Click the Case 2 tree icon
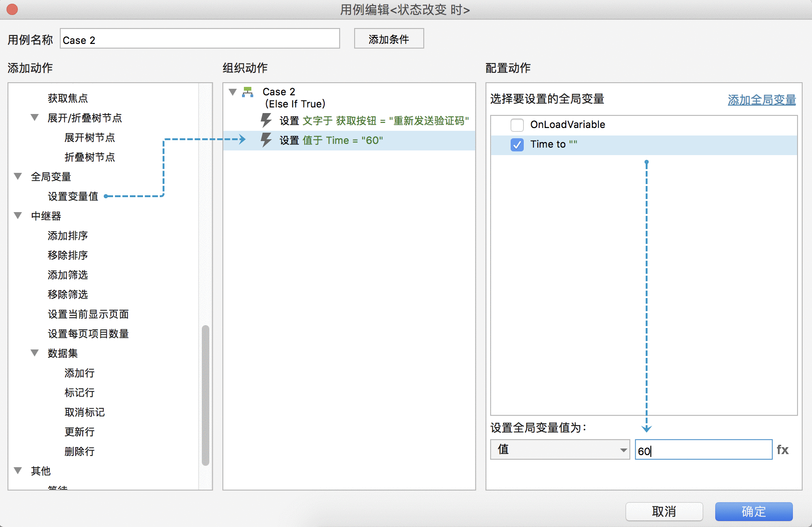812x527 pixels. [248, 92]
